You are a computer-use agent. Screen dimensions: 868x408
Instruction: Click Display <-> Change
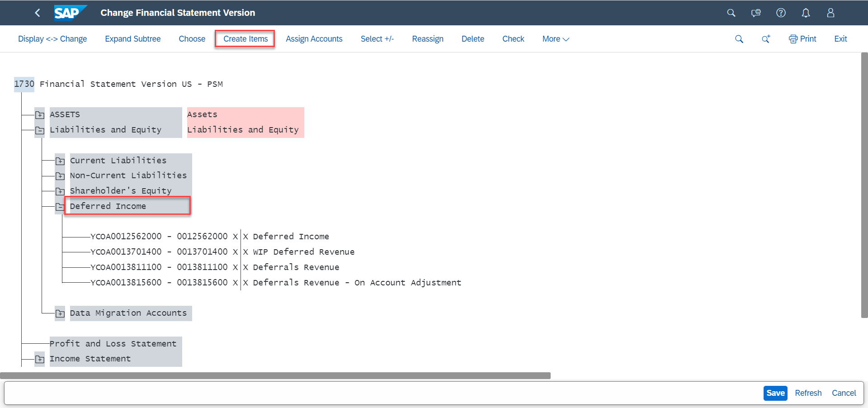[52, 39]
